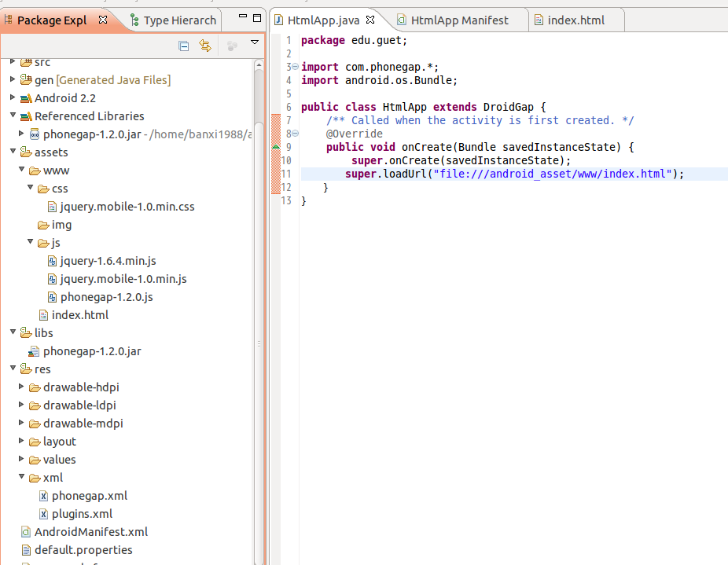Click the jquery.mobile-1.0.min.js file icon

click(x=53, y=279)
